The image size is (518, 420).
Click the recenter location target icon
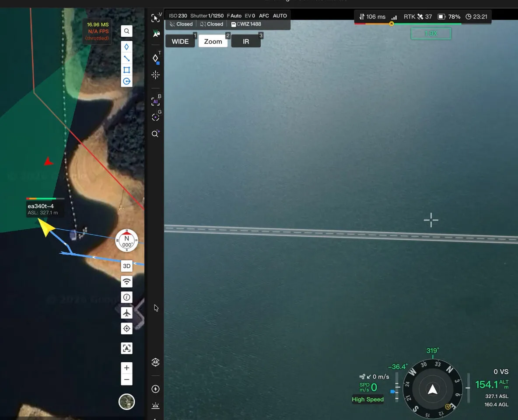pyautogui.click(x=126, y=329)
